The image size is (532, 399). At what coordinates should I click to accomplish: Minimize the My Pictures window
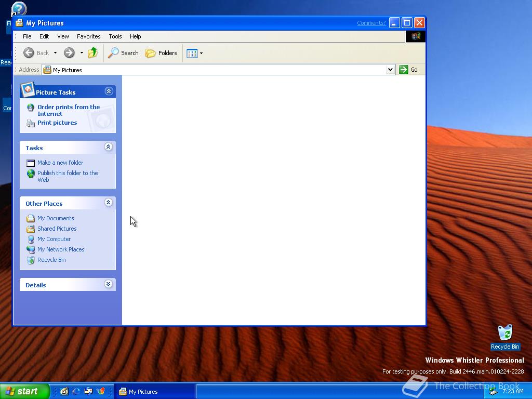pyautogui.click(x=394, y=23)
